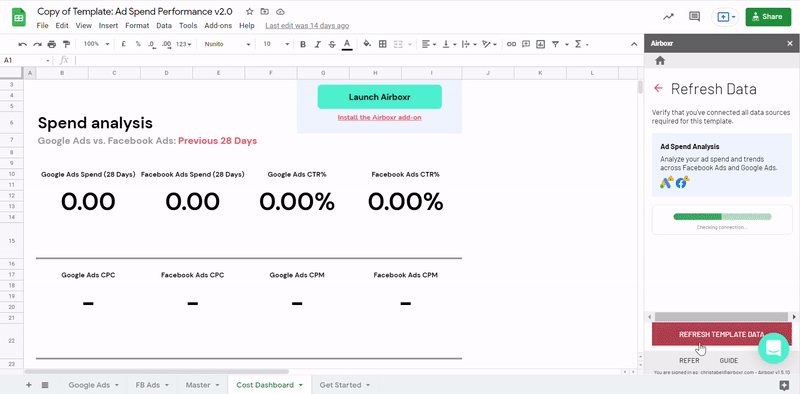
Task: Click the activity dashboard trend icon
Action: click(668, 16)
